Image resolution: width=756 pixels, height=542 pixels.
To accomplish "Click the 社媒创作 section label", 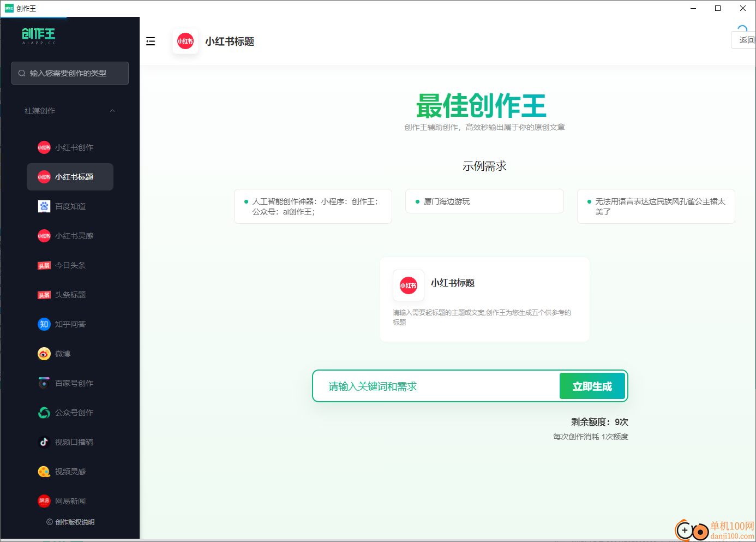I will tap(40, 111).
